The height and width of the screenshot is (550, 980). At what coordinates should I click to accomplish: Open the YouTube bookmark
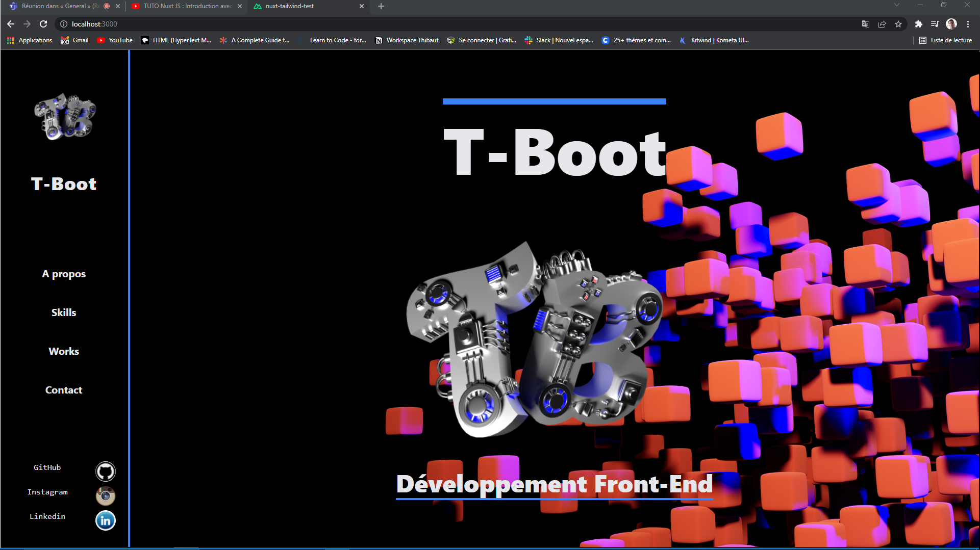tap(115, 40)
